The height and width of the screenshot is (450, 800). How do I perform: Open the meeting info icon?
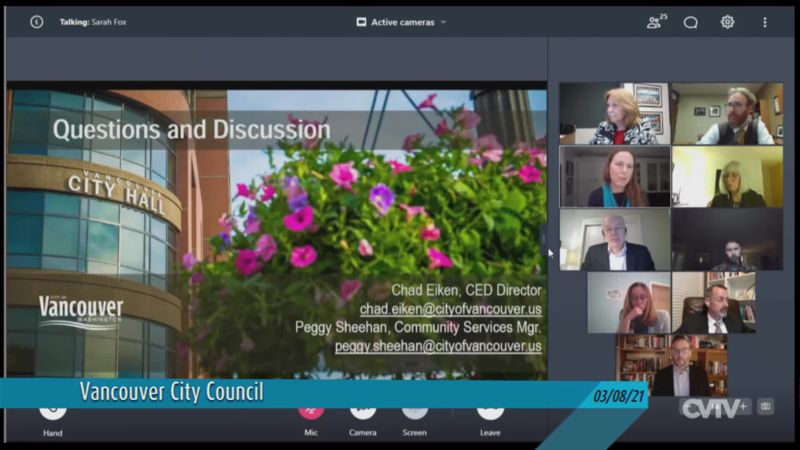(36, 22)
